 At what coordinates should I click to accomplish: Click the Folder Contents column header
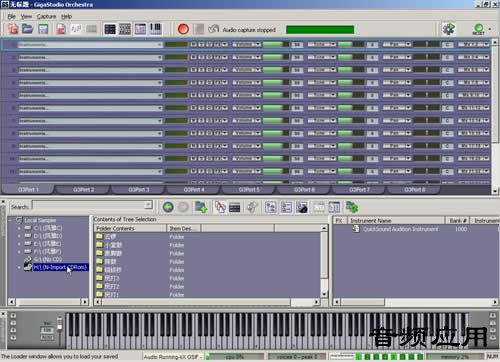click(130, 228)
